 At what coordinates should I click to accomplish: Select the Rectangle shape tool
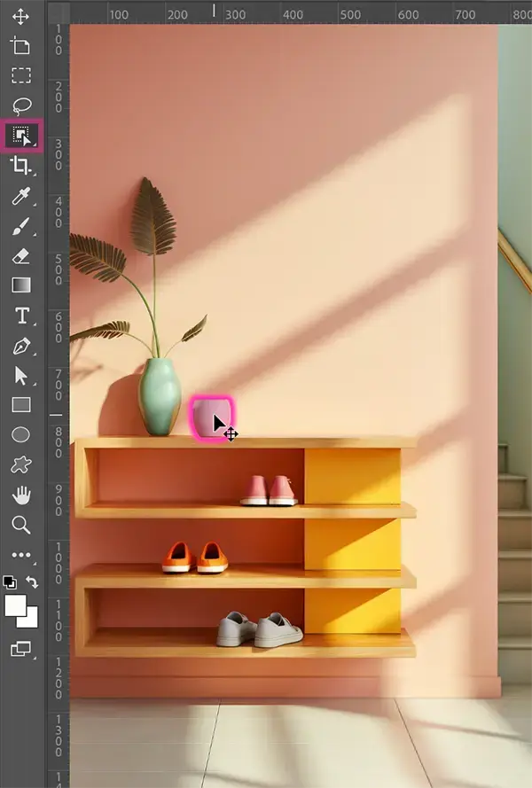(21, 405)
